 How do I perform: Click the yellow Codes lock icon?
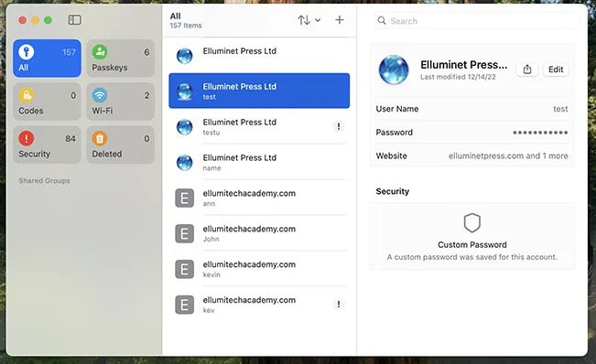(27, 95)
